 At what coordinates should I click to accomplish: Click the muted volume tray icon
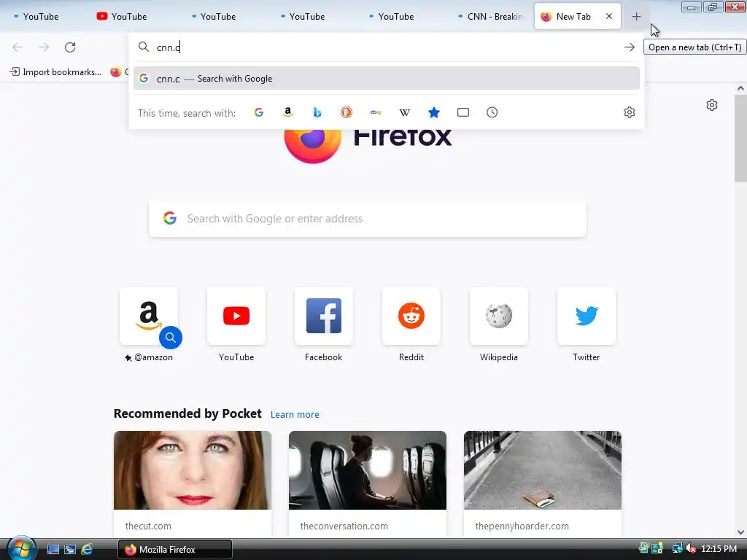pos(690,549)
